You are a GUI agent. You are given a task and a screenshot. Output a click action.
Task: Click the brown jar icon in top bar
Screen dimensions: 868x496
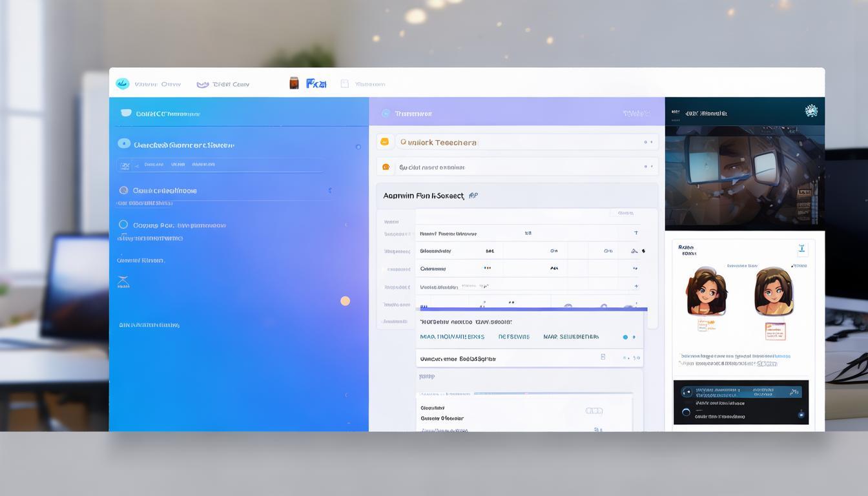point(294,83)
